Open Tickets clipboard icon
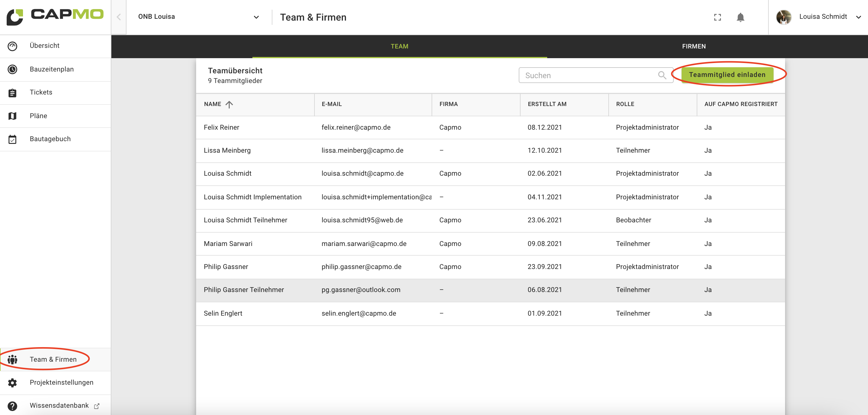Viewport: 868px width, 415px height. click(12, 93)
